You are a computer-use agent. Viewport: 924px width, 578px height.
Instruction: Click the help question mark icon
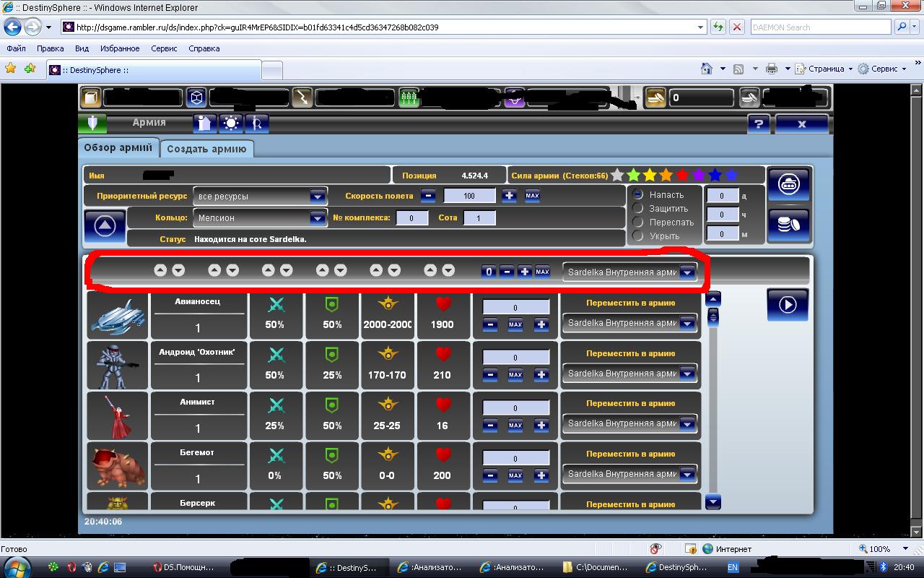(x=758, y=124)
